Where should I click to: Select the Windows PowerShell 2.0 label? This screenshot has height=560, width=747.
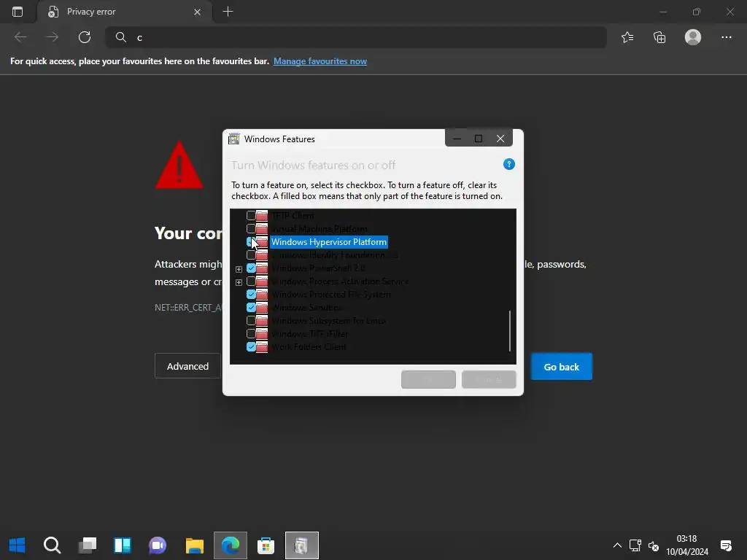click(x=318, y=268)
